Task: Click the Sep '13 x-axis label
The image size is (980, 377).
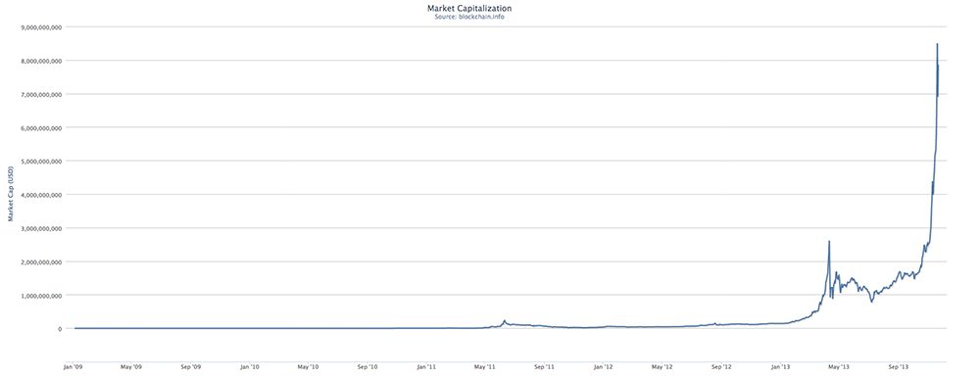Action: coord(899,367)
